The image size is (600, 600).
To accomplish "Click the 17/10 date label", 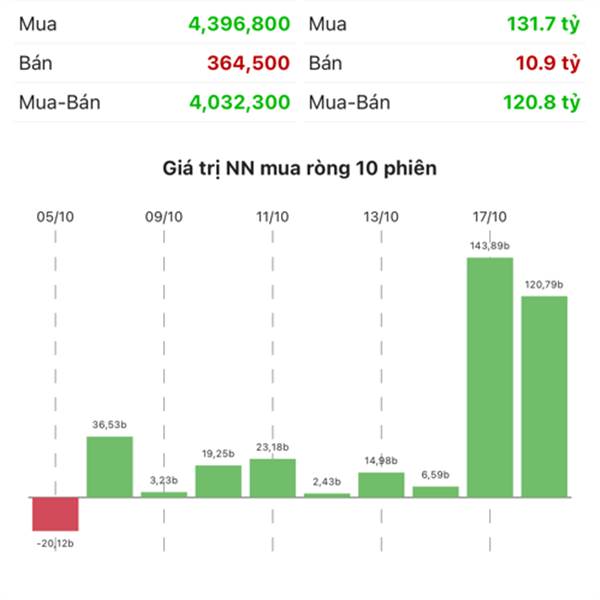I will [x=490, y=217].
